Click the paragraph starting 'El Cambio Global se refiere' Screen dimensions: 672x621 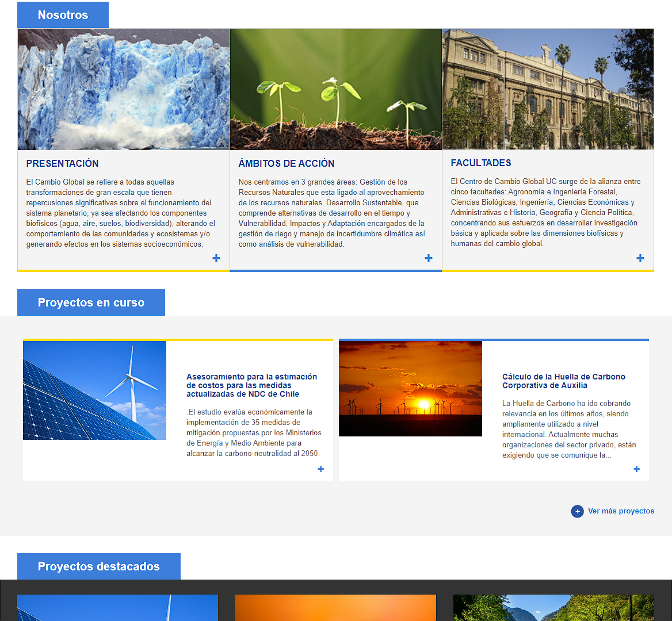point(121,213)
